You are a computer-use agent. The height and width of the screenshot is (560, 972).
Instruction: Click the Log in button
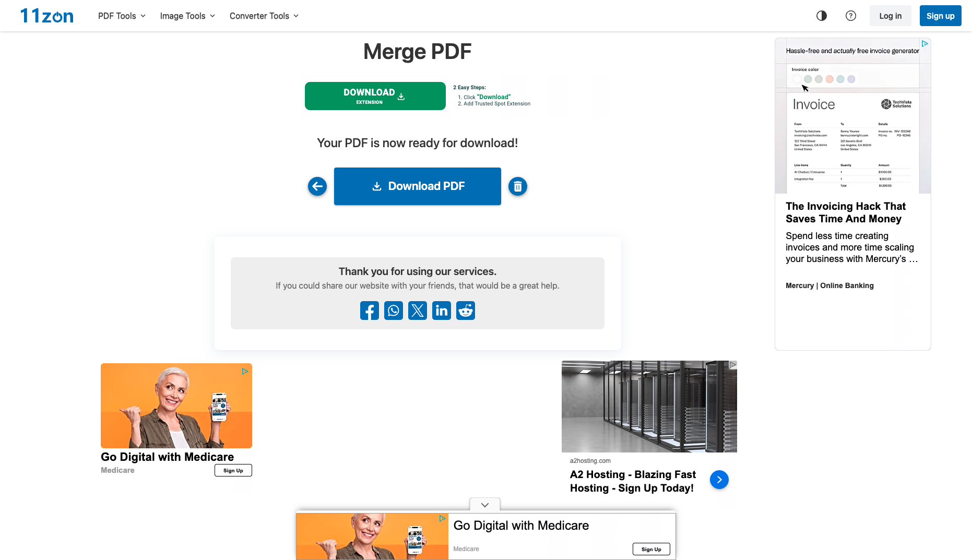point(891,16)
